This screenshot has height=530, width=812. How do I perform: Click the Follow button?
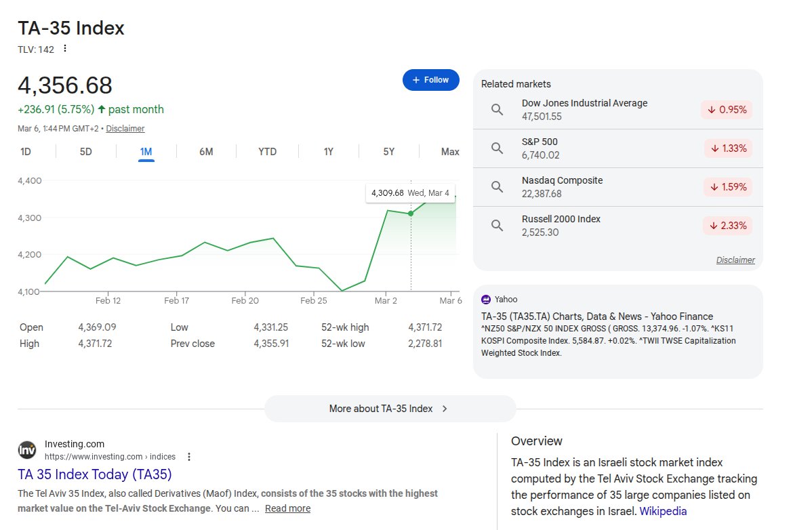431,80
